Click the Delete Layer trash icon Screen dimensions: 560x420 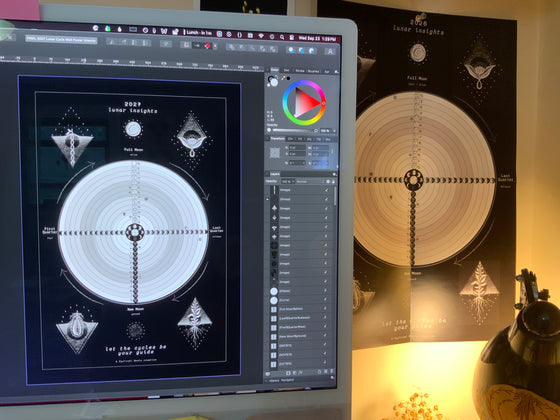[332, 372]
